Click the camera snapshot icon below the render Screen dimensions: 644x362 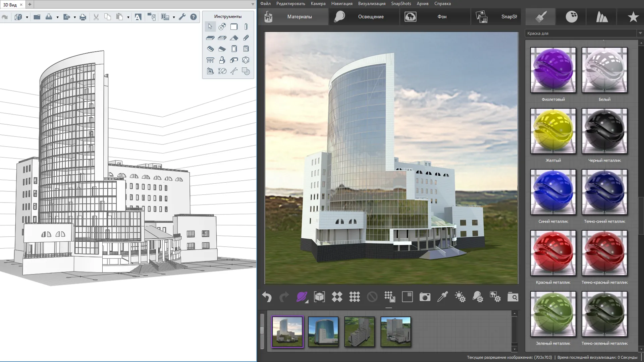click(425, 297)
